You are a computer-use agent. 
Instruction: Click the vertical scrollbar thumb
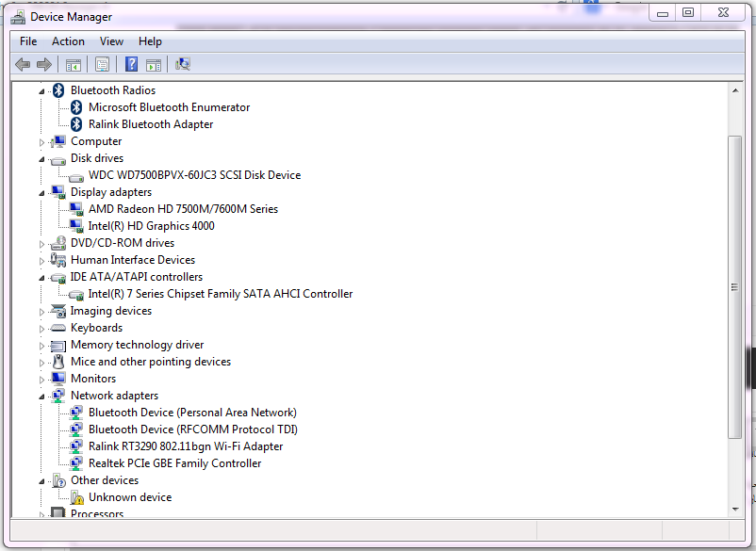[x=734, y=287]
